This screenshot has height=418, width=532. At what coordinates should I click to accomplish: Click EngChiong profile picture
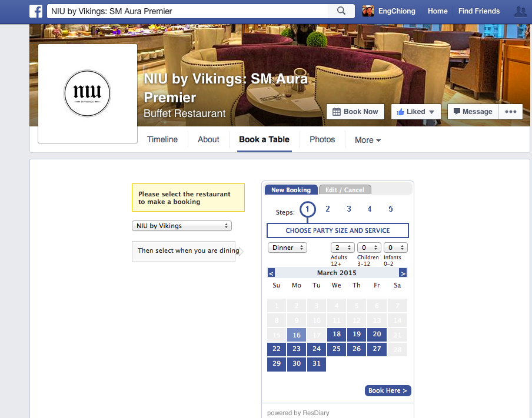[x=368, y=11]
